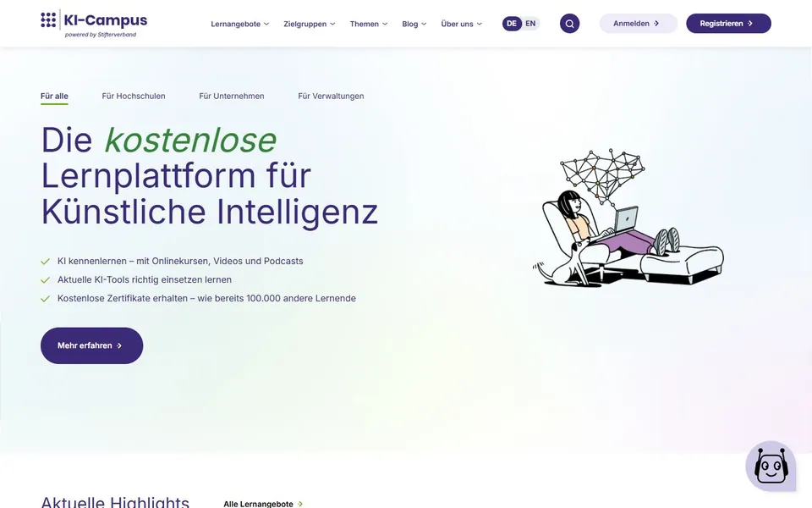Click the 'Kostenlose Zertifikate erhalten' bullet text
812x508 pixels.
[206, 299]
